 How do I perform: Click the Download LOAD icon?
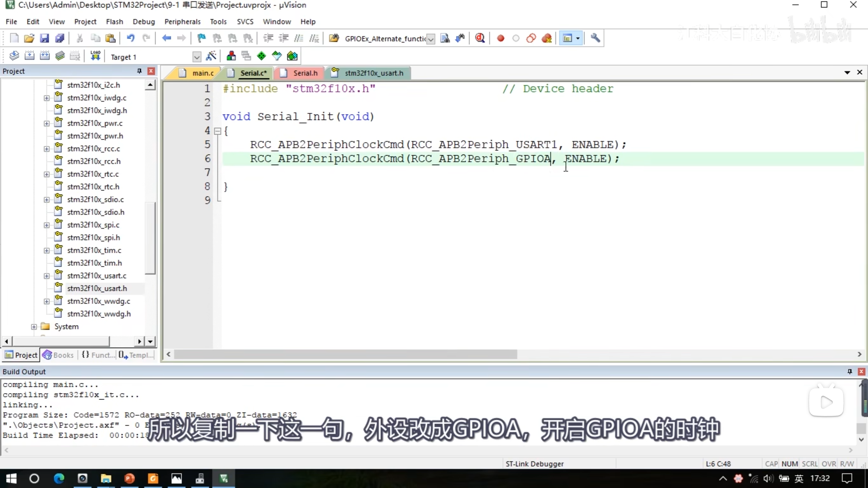point(95,56)
